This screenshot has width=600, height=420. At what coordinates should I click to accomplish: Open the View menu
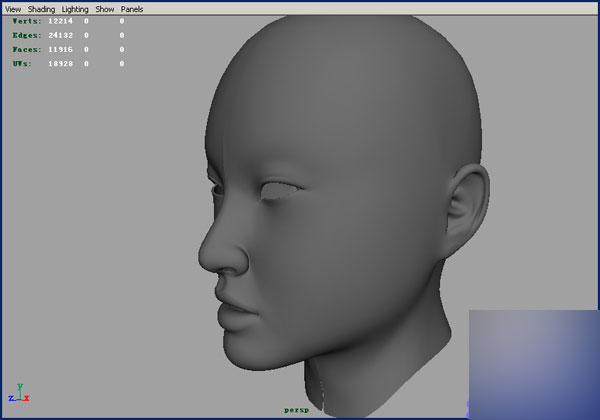(x=13, y=9)
